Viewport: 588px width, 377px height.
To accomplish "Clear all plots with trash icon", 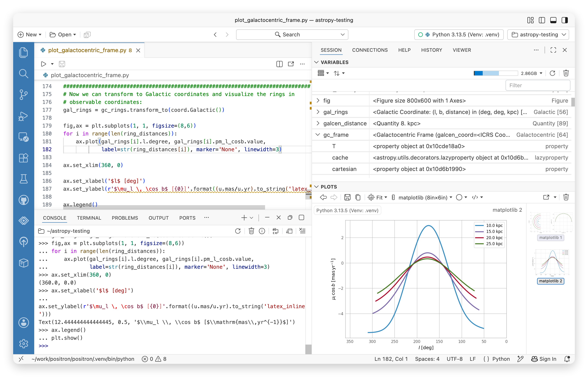I will 566,197.
